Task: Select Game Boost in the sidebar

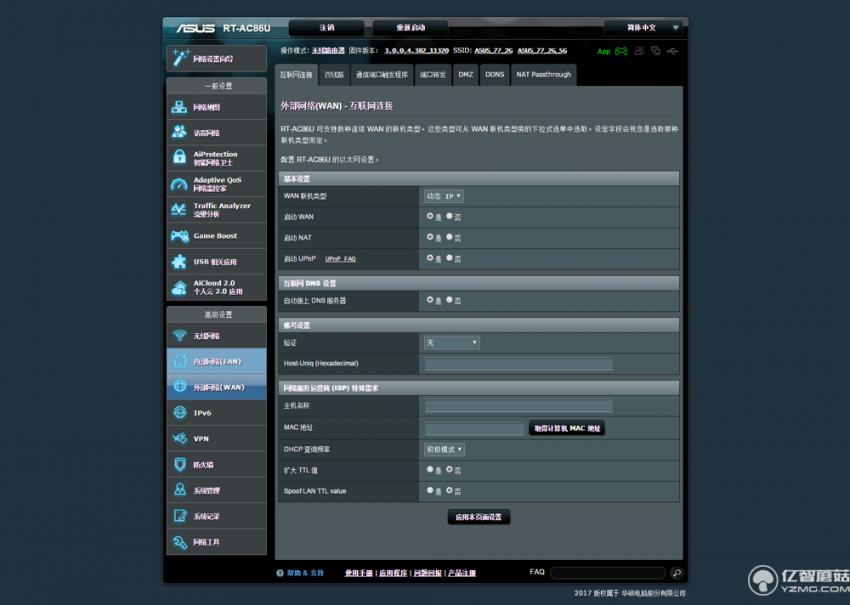Action: (213, 235)
